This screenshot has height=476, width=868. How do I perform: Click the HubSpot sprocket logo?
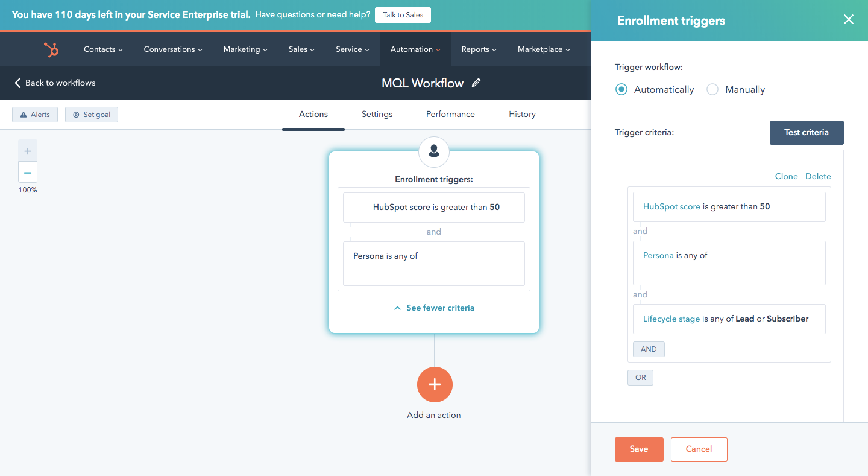click(51, 49)
